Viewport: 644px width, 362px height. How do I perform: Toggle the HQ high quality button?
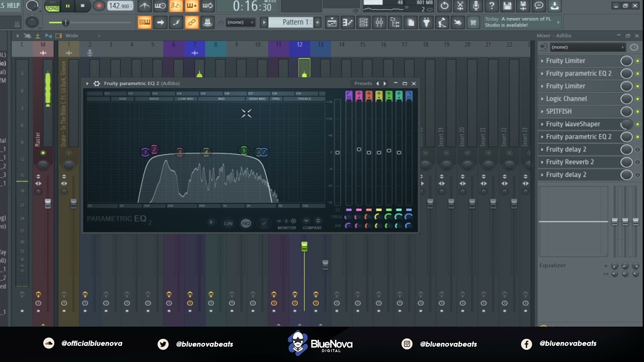246,223
